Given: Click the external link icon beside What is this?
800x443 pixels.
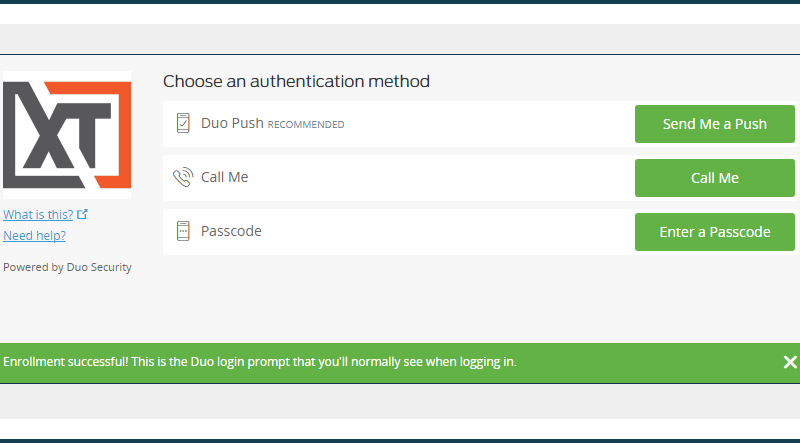Looking at the screenshot, I should (83, 214).
